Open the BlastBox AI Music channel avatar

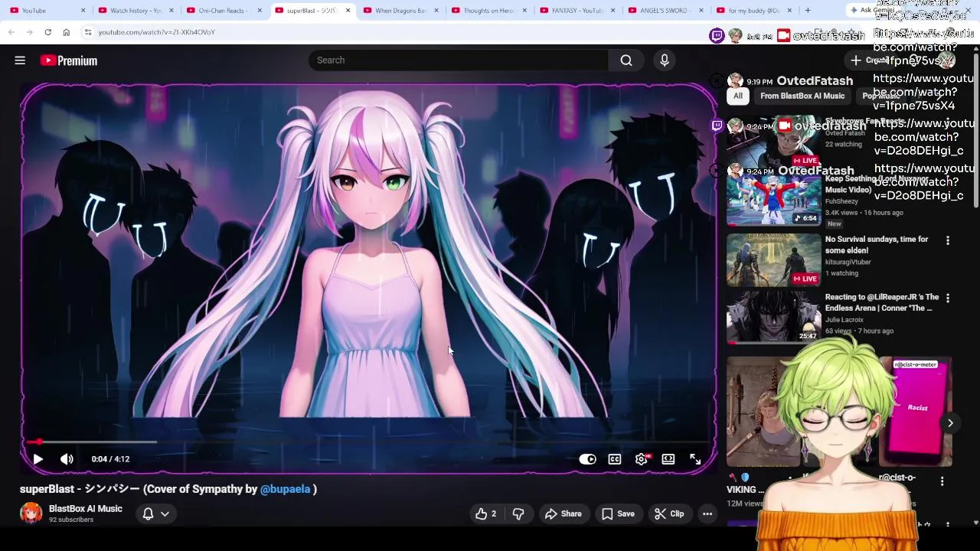31,513
